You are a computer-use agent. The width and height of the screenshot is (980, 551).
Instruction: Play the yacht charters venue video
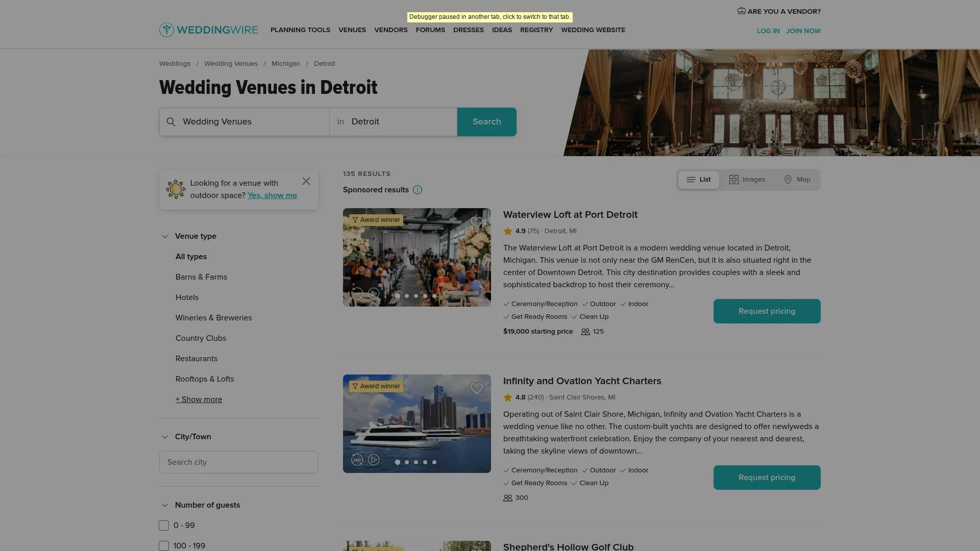tap(374, 460)
